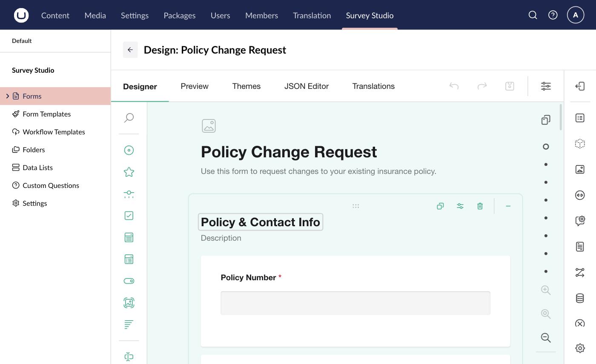Image resolution: width=596 pixels, height=364 pixels.
Task: Collapse the Policy & Contact Info panel
Action: pyautogui.click(x=508, y=206)
